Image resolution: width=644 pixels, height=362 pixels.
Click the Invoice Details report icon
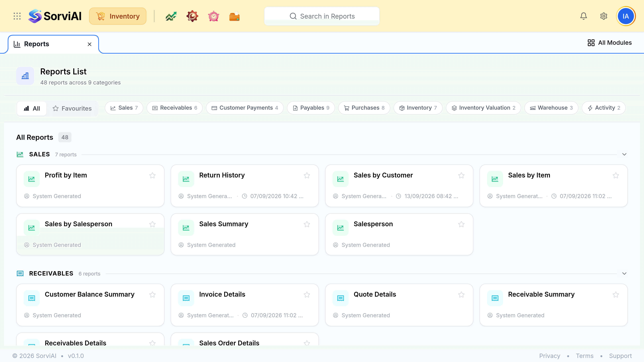186,298
